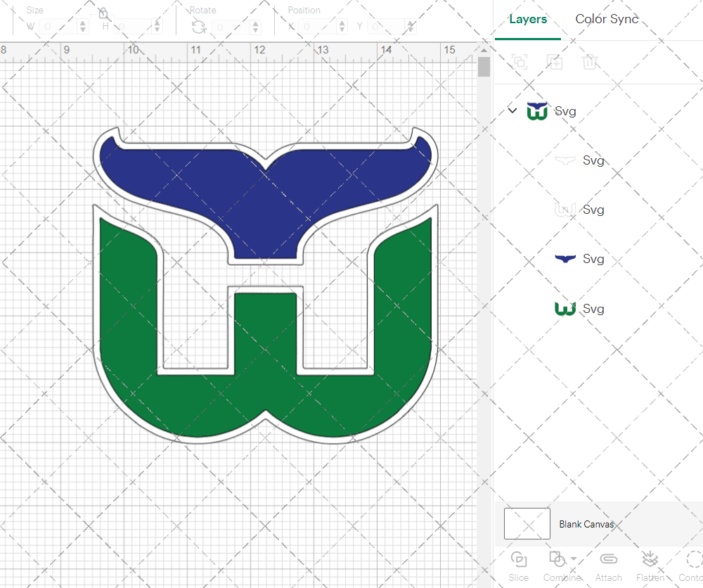Adjust the Rotate stepper arrows
The height and width of the screenshot is (588, 703).
[x=256, y=27]
